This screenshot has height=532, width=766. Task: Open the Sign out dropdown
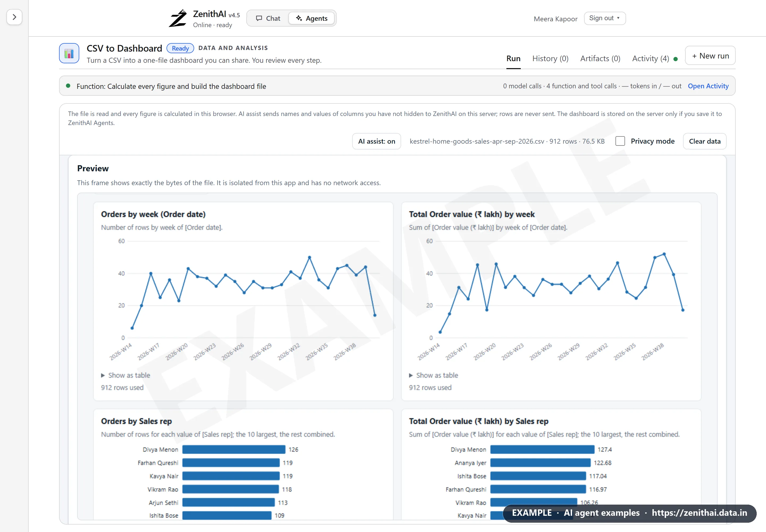(x=605, y=18)
